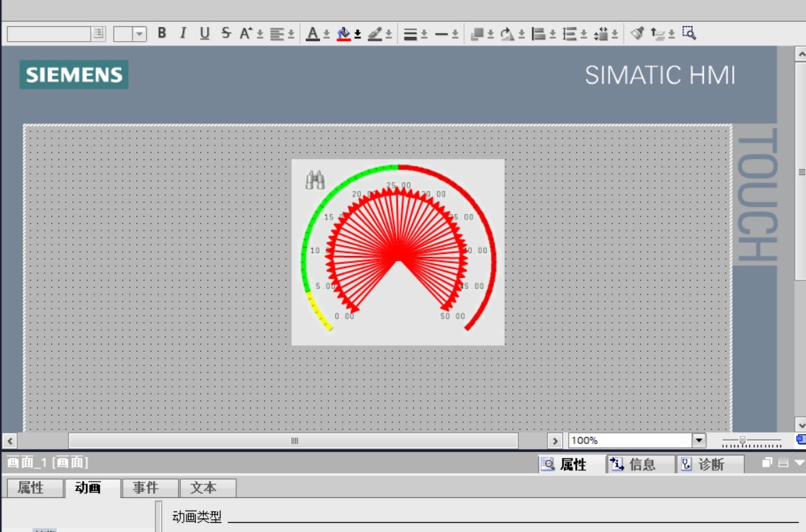Switch to the 事件 tab
This screenshot has height=532, width=806.
[x=145, y=488]
